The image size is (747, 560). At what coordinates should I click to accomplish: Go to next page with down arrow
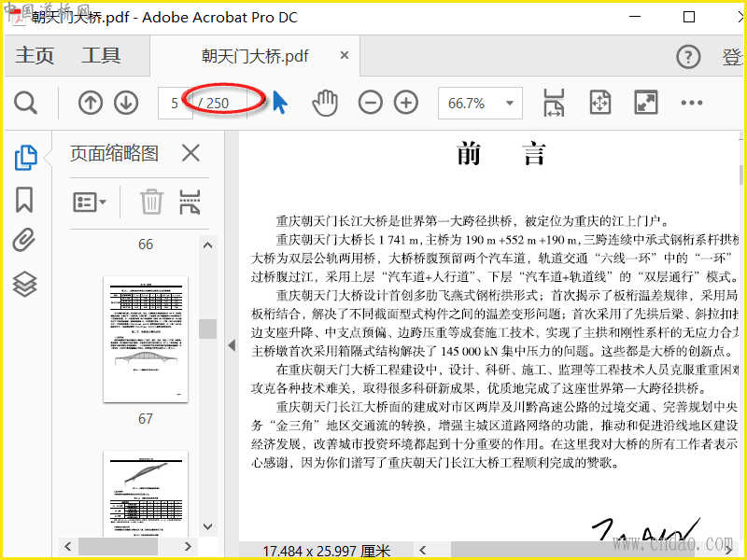(126, 103)
